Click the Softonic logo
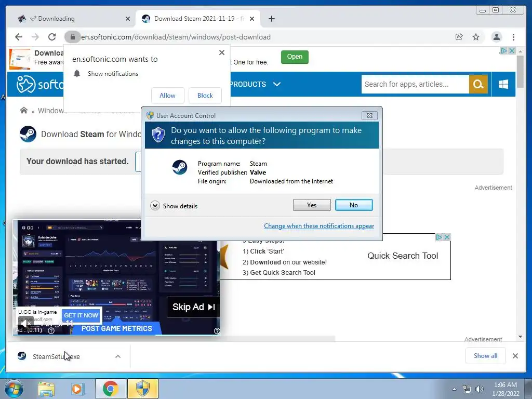 (40, 84)
